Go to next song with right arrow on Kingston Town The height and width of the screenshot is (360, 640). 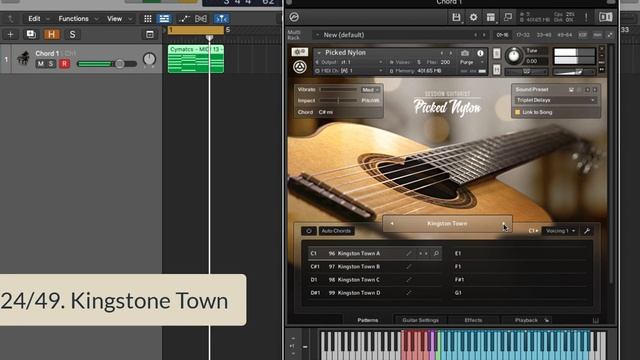tap(503, 224)
